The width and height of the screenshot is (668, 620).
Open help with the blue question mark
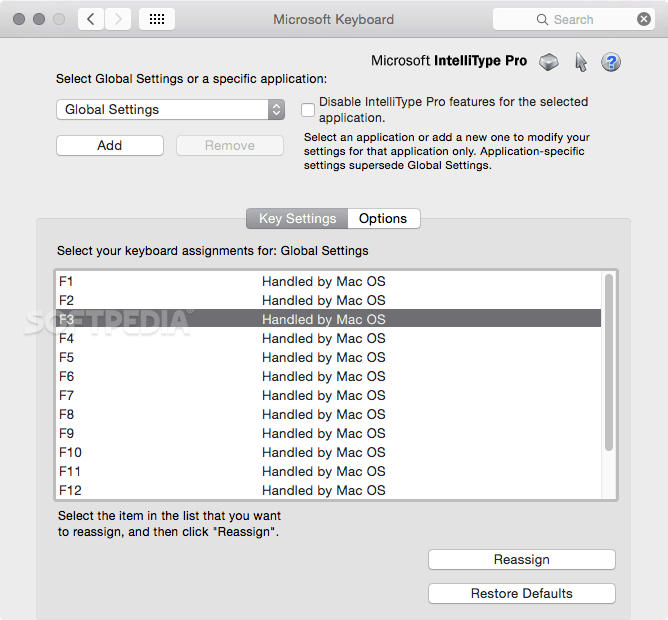(611, 62)
